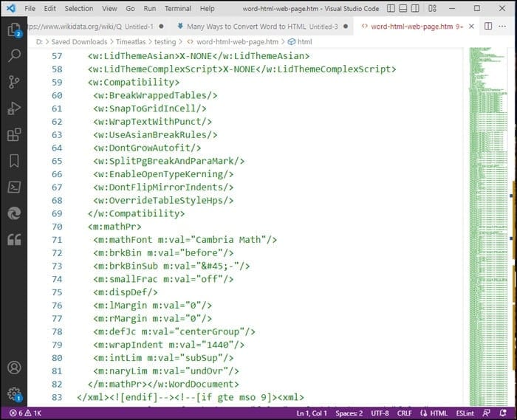Open the View menu

109,9
